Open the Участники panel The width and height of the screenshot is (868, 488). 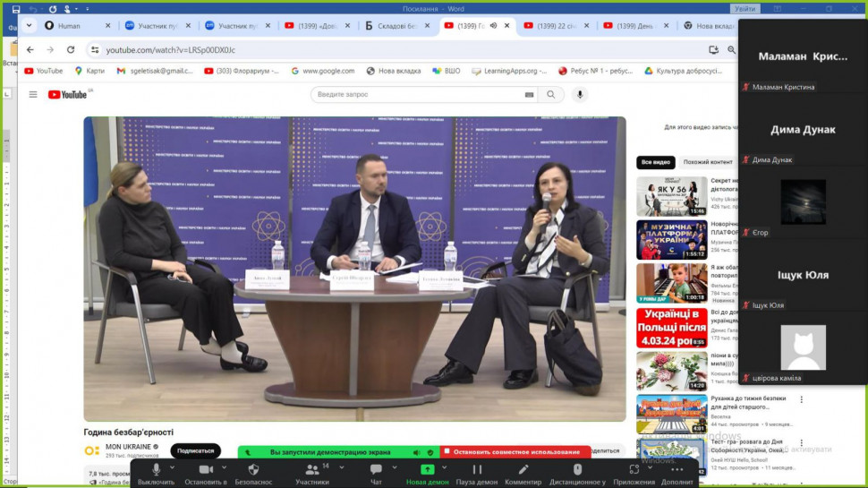[312, 475]
